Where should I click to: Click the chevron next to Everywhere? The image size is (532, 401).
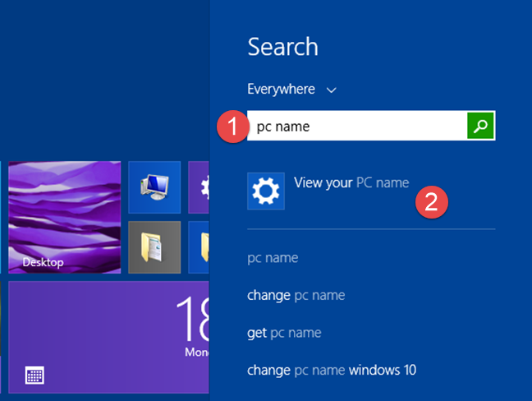click(x=331, y=90)
